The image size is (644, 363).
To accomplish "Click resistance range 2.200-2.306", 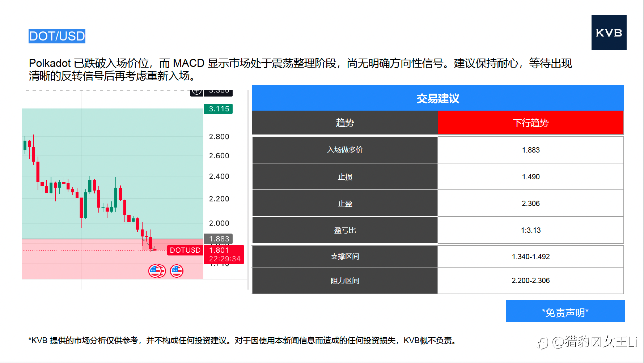I will point(531,281).
